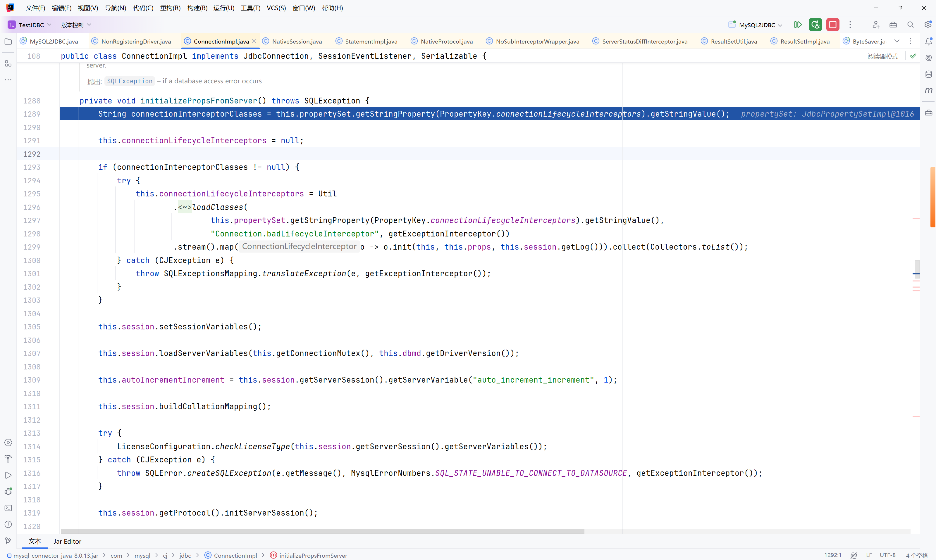Expand folded generic <~> at loadClasses
The width and height of the screenshot is (936, 560).
[x=185, y=207]
